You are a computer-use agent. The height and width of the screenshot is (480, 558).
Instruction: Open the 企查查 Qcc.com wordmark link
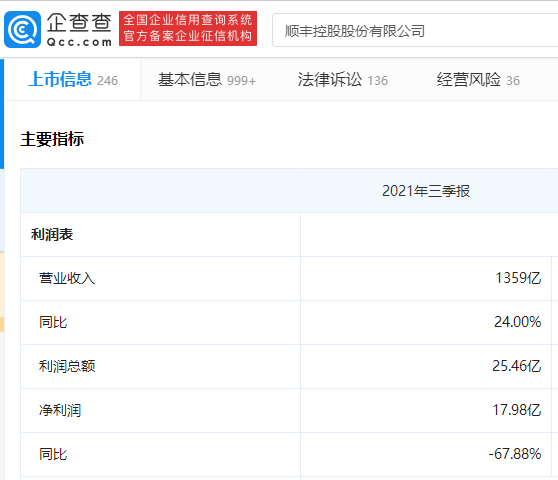point(79,30)
